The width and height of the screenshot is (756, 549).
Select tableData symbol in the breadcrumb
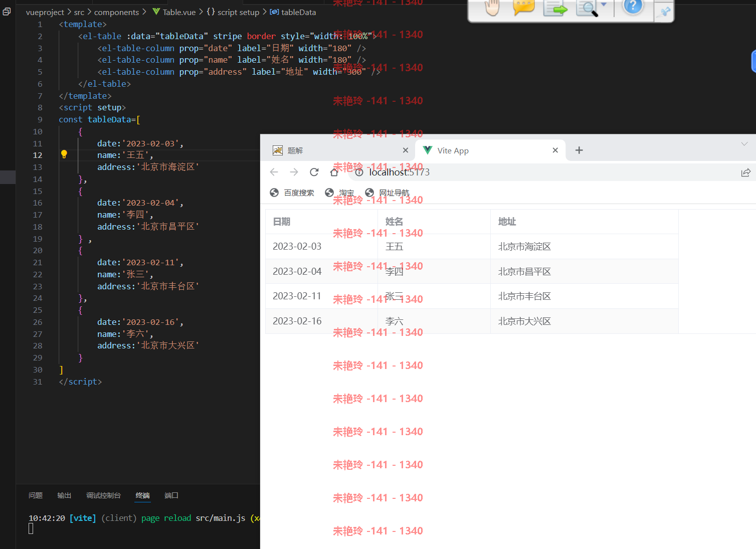coord(293,12)
